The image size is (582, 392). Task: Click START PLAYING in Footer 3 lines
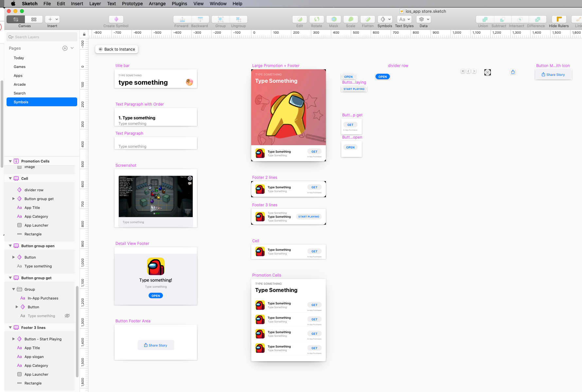coord(309,217)
